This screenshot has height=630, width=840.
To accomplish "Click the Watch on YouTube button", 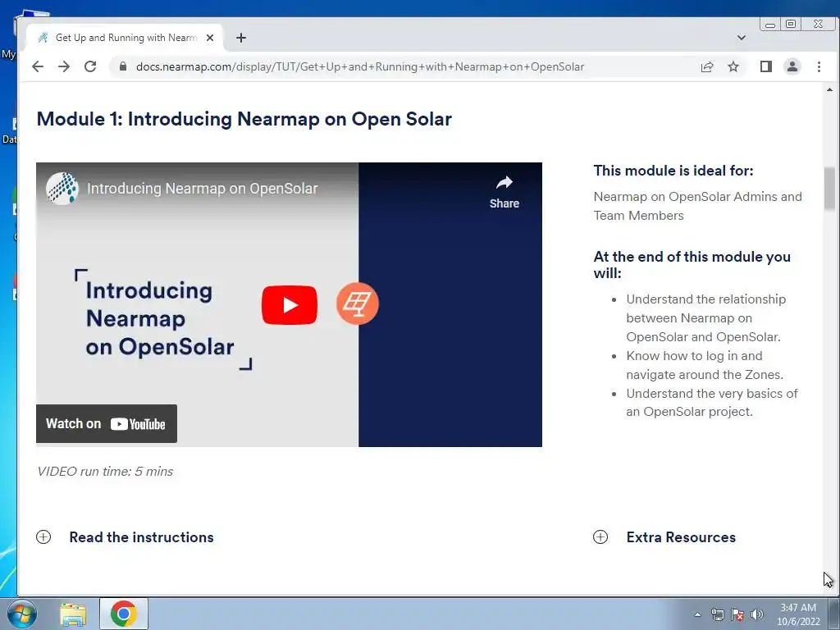I will point(106,424).
